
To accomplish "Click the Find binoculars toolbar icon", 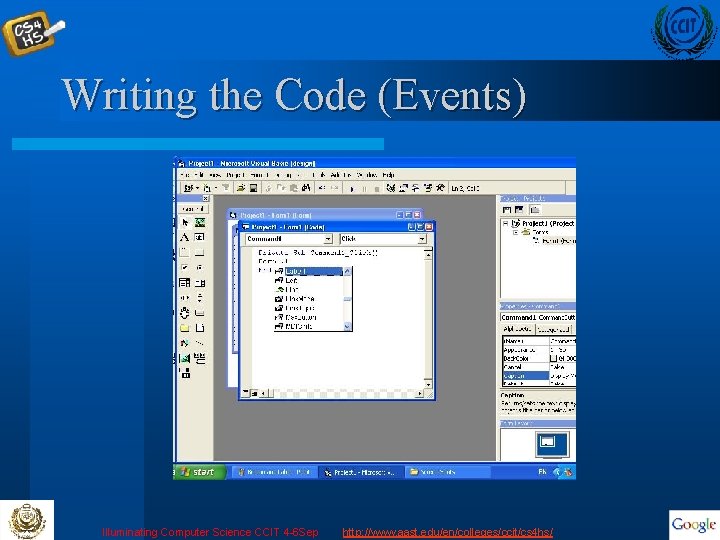I will pos(306,188).
